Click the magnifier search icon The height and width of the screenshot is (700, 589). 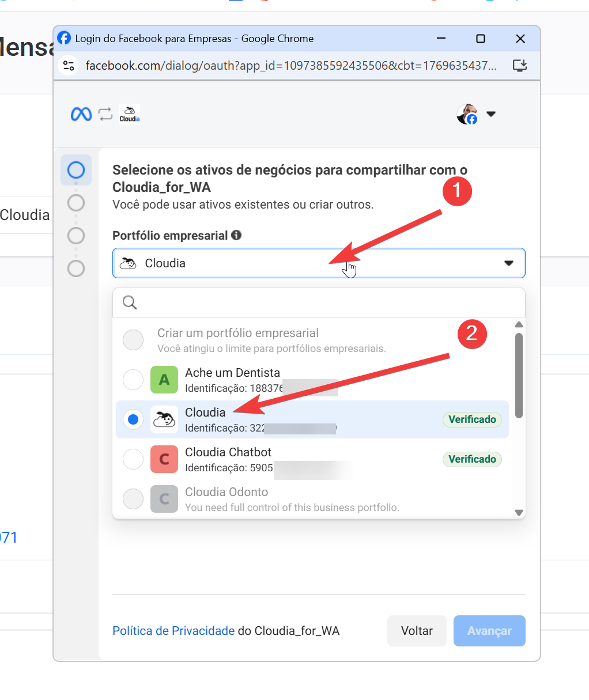click(x=130, y=302)
